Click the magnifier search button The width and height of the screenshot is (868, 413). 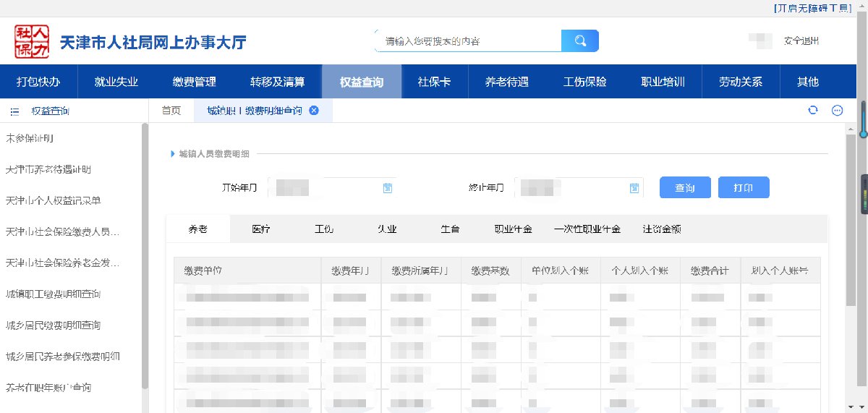[x=579, y=41]
